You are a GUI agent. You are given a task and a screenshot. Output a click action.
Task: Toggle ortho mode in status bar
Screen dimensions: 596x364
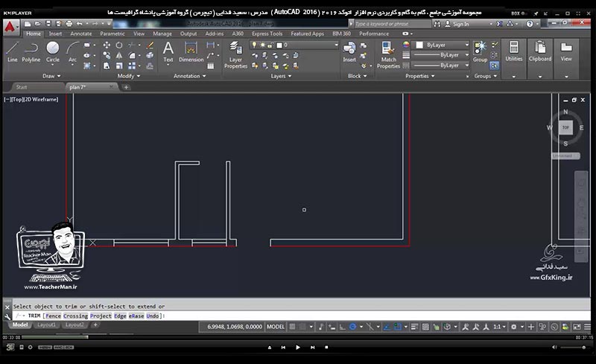(x=343, y=327)
